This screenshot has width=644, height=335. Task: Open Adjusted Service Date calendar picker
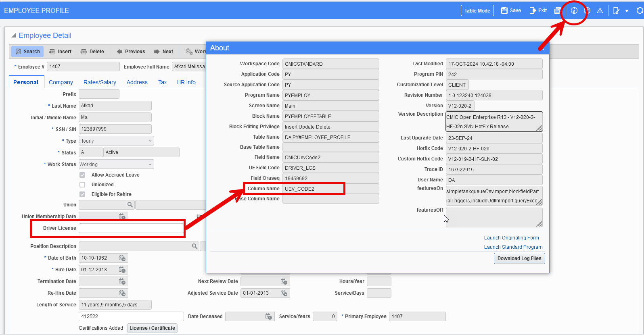point(284,293)
